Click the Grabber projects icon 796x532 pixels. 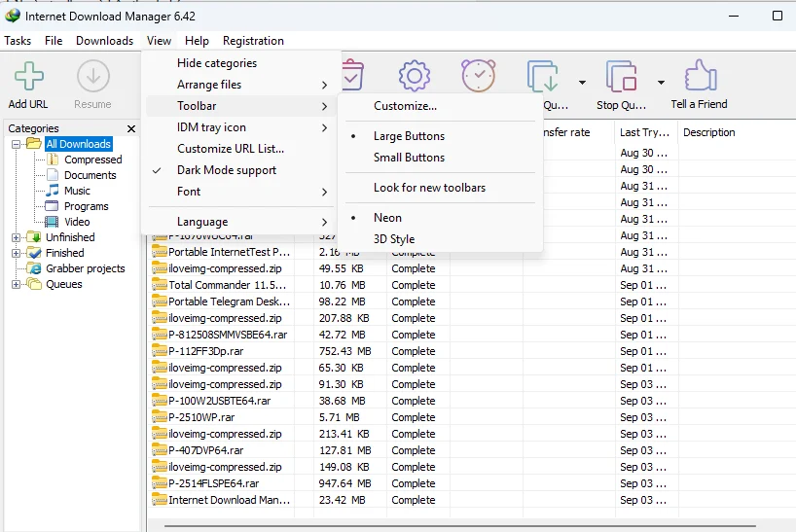34,268
